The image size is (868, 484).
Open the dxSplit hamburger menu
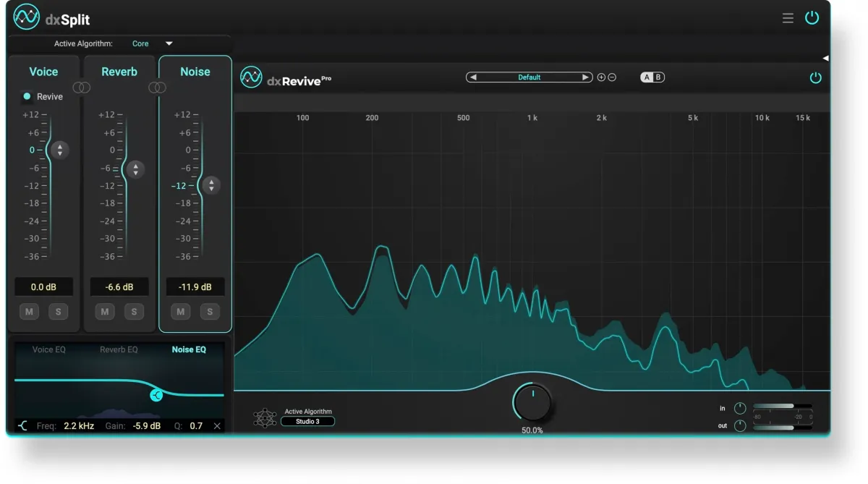[788, 18]
